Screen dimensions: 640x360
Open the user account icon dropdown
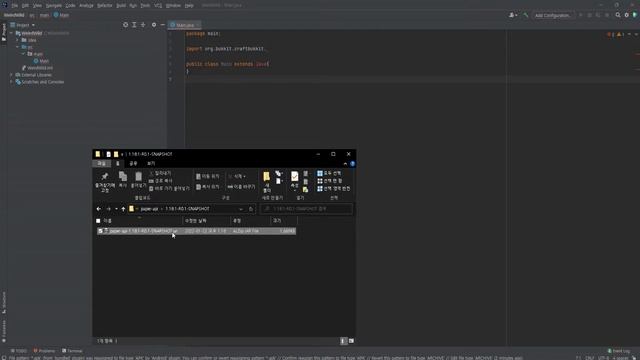[513, 15]
